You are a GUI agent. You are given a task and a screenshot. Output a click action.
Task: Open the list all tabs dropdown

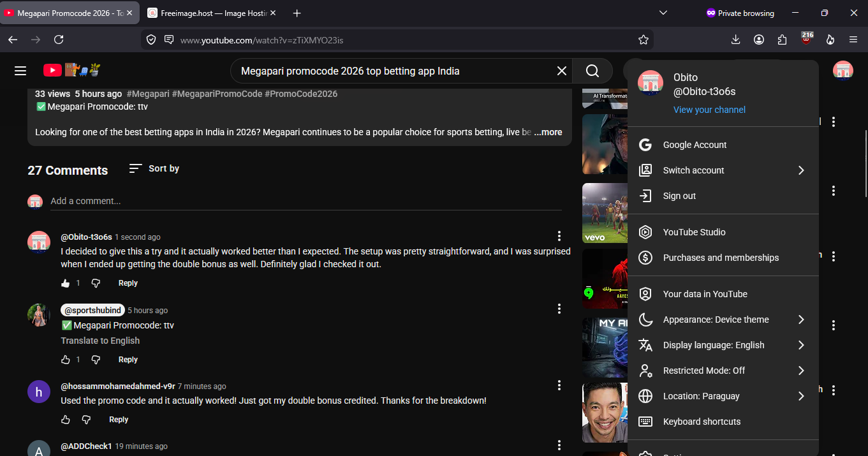[x=663, y=13]
